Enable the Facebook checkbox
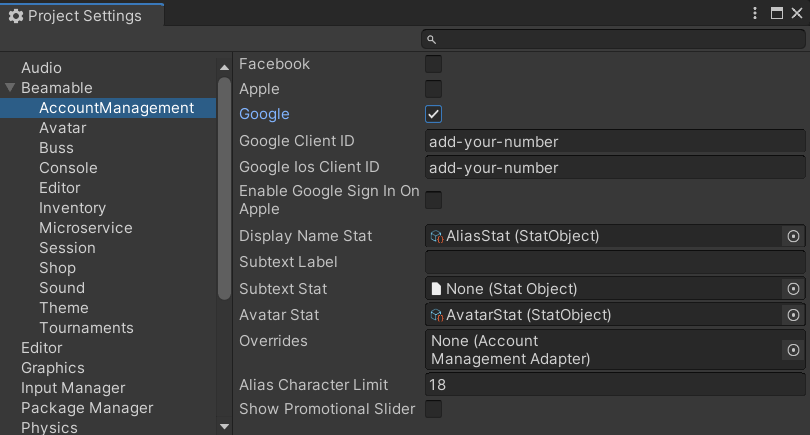 click(434, 64)
